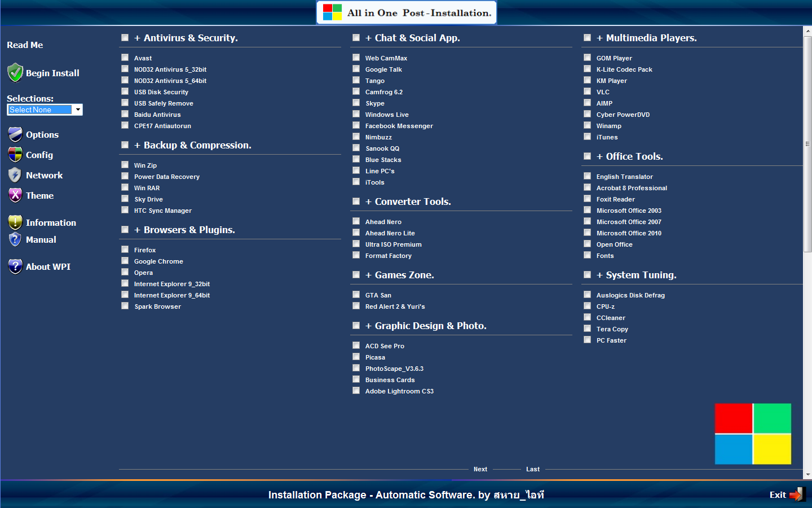Image resolution: width=812 pixels, height=508 pixels.
Task: Enable the iTunes checkbox
Action: click(588, 137)
